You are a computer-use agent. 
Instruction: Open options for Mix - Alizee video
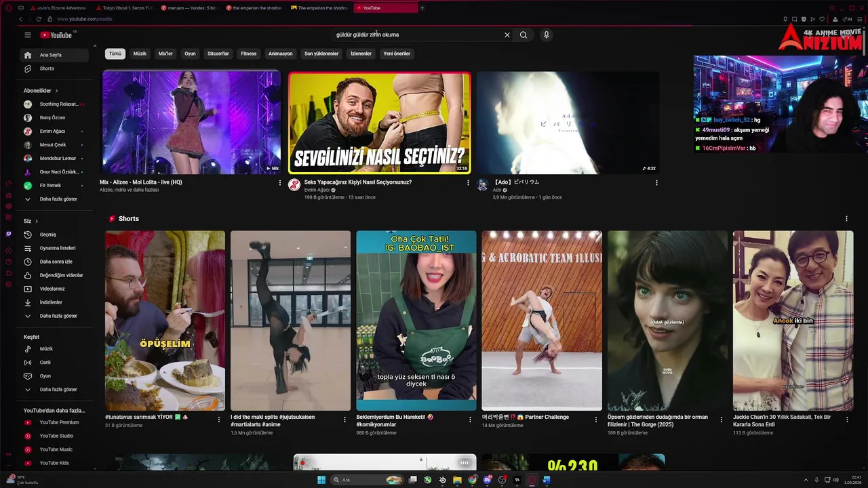280,182
